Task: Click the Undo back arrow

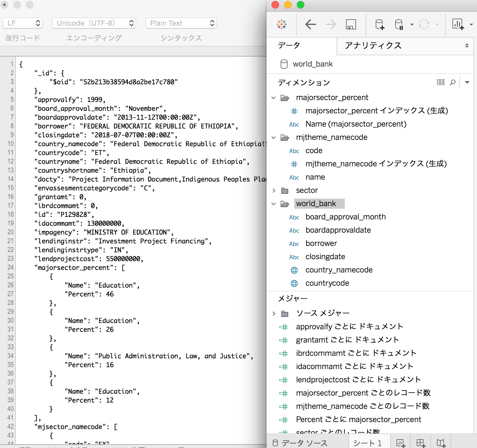Action: coord(311,24)
